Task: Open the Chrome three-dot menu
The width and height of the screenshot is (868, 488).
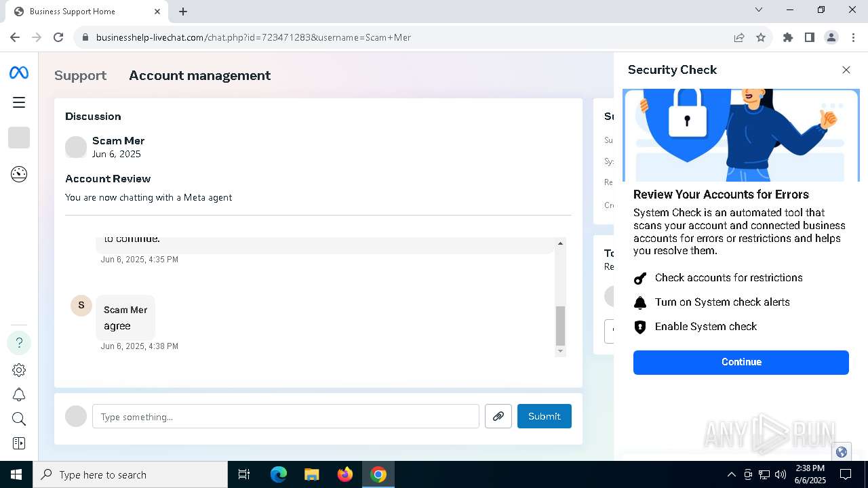Action: pyautogui.click(x=853, y=37)
